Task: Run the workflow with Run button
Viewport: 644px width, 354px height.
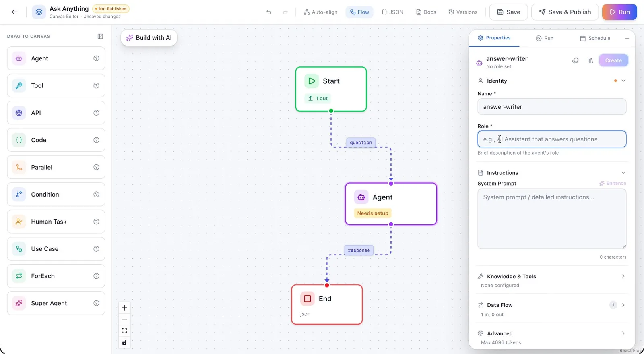Action: [619, 12]
